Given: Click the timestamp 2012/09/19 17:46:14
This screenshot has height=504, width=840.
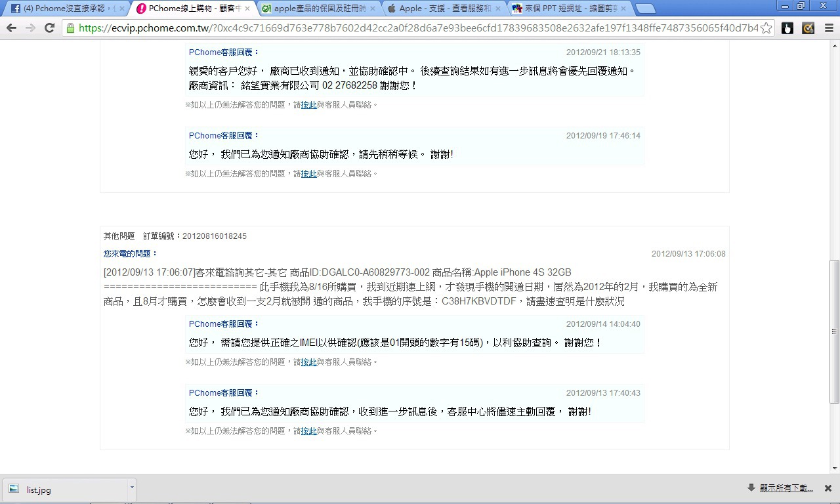Looking at the screenshot, I should [603, 136].
